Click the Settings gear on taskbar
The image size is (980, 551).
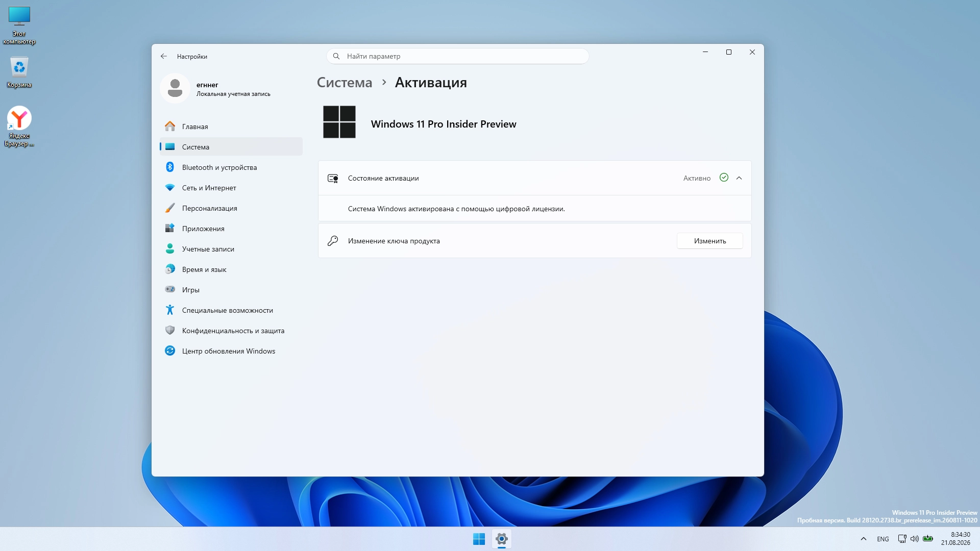[502, 539]
